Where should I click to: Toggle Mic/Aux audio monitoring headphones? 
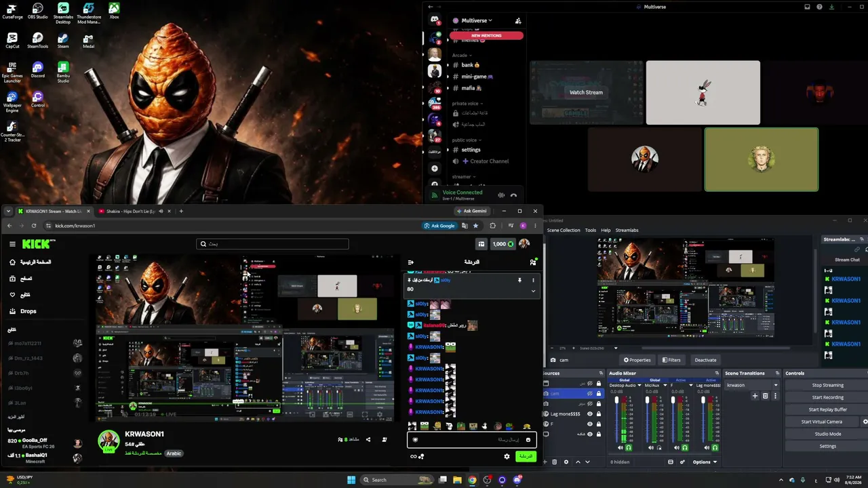tap(659, 448)
